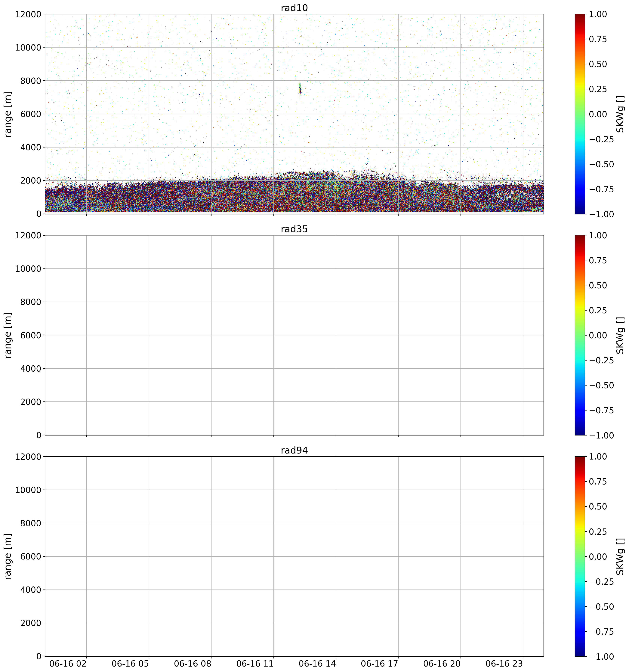This screenshot has height=672, width=629.
Task: Click the 0.00 tick on rad35 colorbar
Action: point(598,335)
